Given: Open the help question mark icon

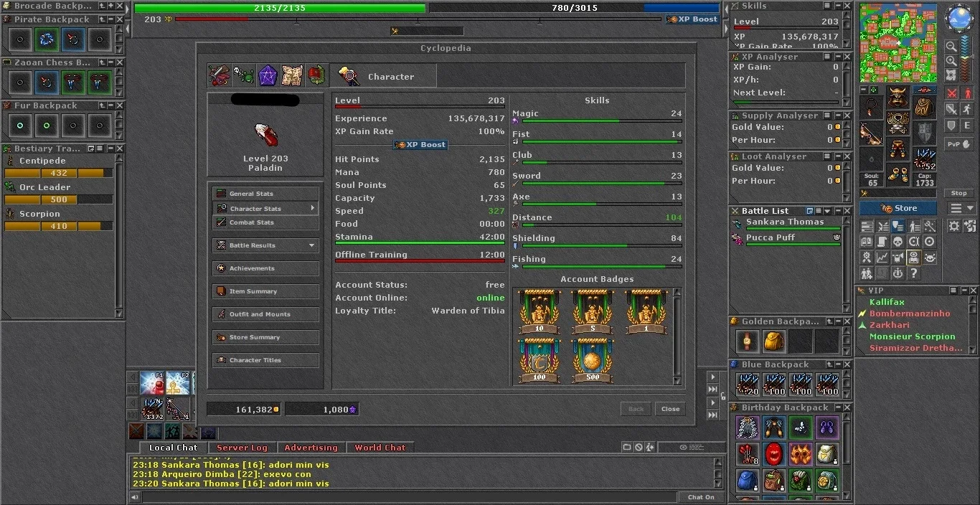Looking at the screenshot, I should (x=913, y=273).
